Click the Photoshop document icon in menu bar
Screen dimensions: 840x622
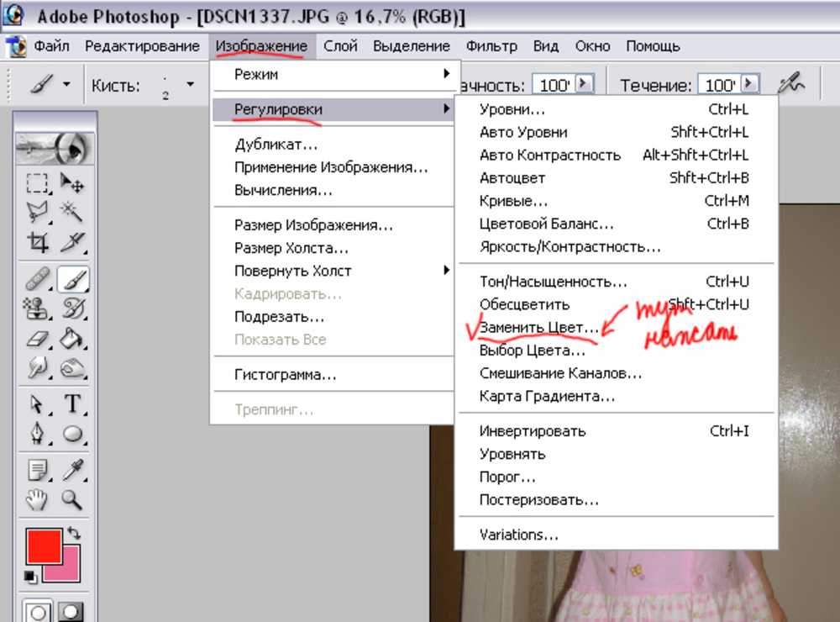tap(15, 47)
